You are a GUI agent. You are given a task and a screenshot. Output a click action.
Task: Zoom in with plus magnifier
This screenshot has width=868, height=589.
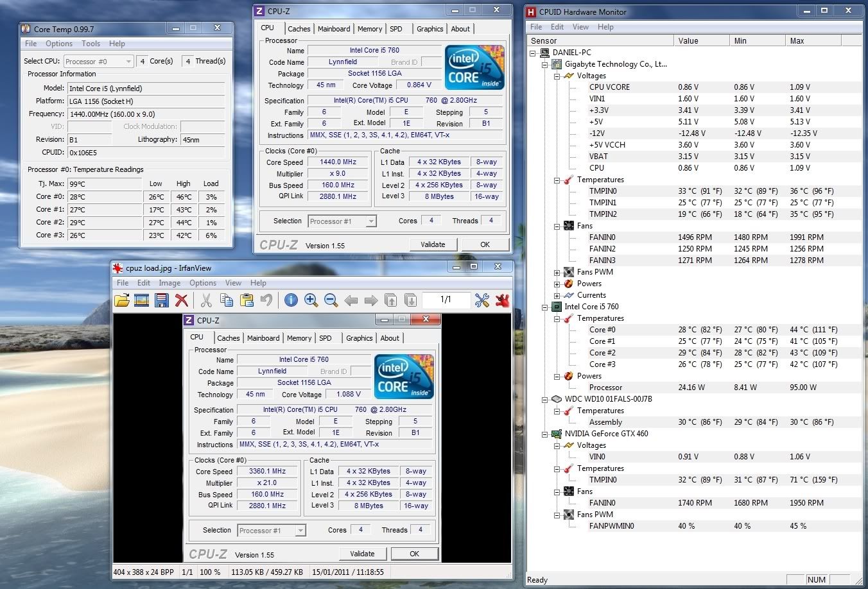311,300
